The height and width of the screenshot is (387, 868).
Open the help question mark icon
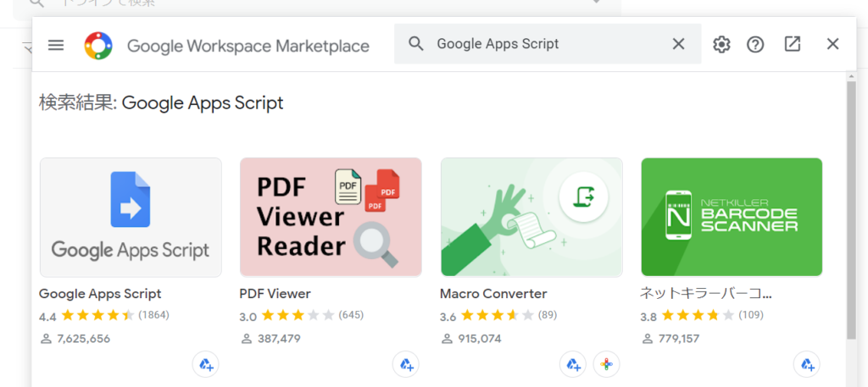755,45
